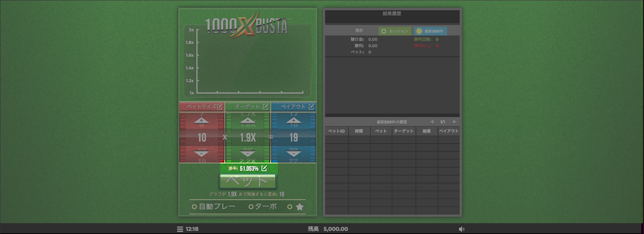Select セッション statistics option
This screenshot has height=234, width=644.
pos(395,31)
